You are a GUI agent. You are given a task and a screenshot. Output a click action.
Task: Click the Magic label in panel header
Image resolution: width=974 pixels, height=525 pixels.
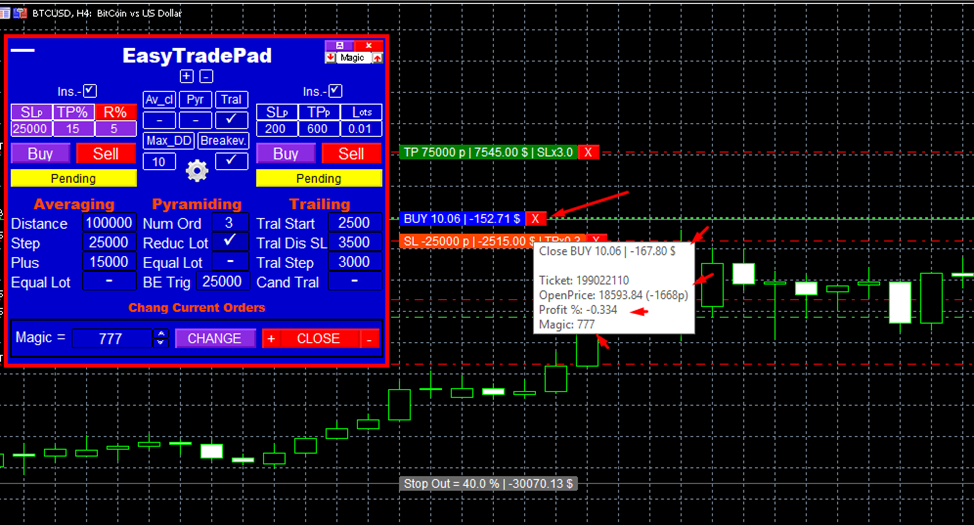(x=352, y=58)
